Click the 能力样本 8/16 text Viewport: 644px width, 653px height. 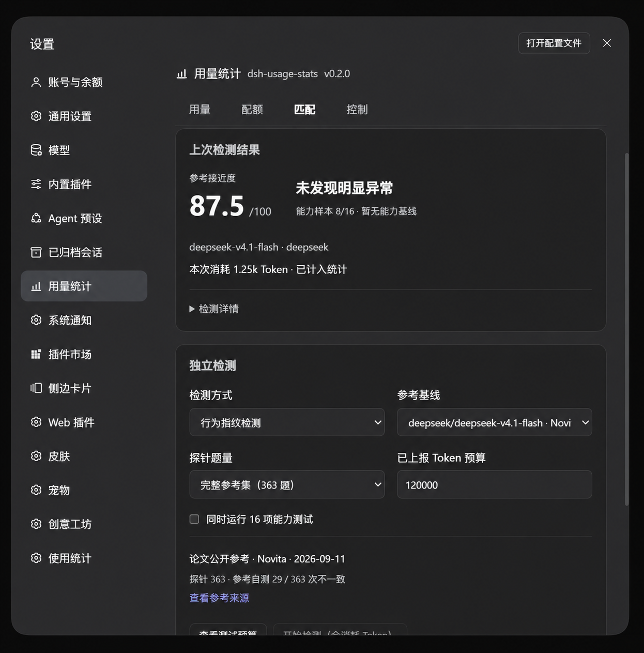coord(325,211)
